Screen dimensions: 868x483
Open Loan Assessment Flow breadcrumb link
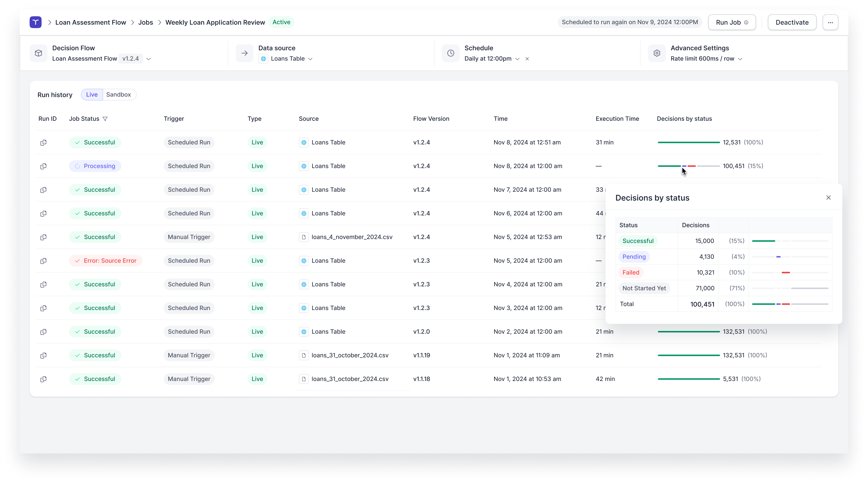pyautogui.click(x=91, y=23)
